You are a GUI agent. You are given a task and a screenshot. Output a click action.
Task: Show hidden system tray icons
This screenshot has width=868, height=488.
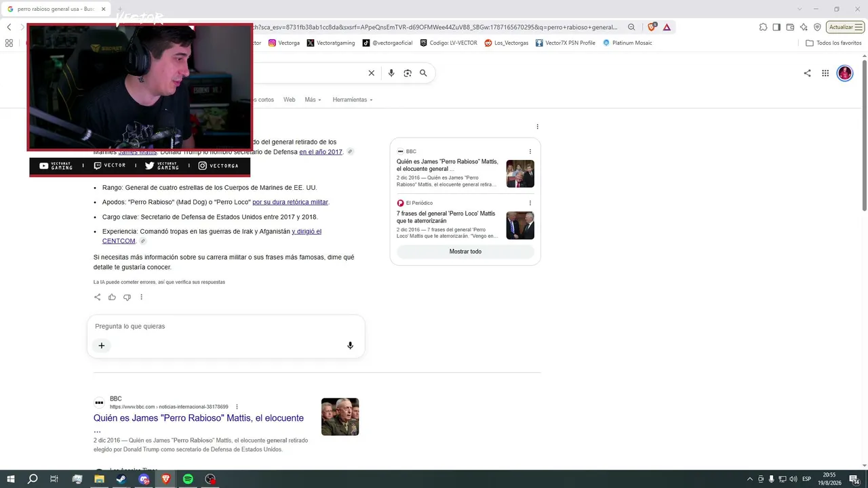[749, 479]
